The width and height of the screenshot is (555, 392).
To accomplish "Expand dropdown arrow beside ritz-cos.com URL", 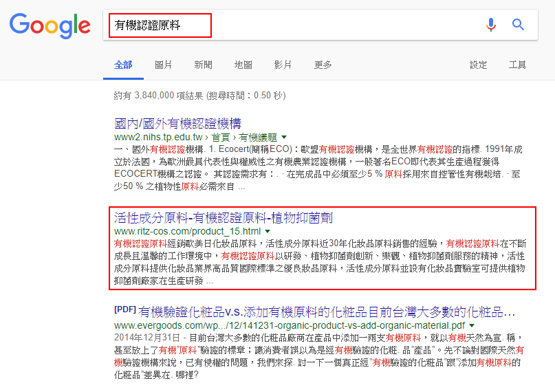I will pyautogui.click(x=268, y=231).
